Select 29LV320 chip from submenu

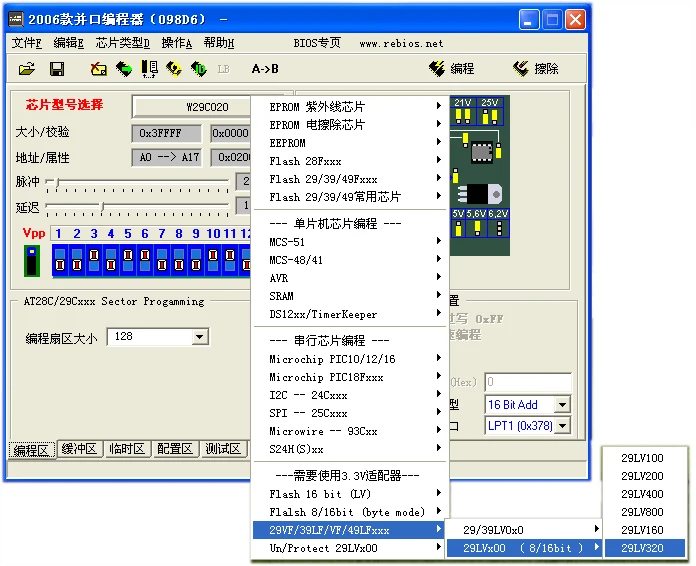645,548
